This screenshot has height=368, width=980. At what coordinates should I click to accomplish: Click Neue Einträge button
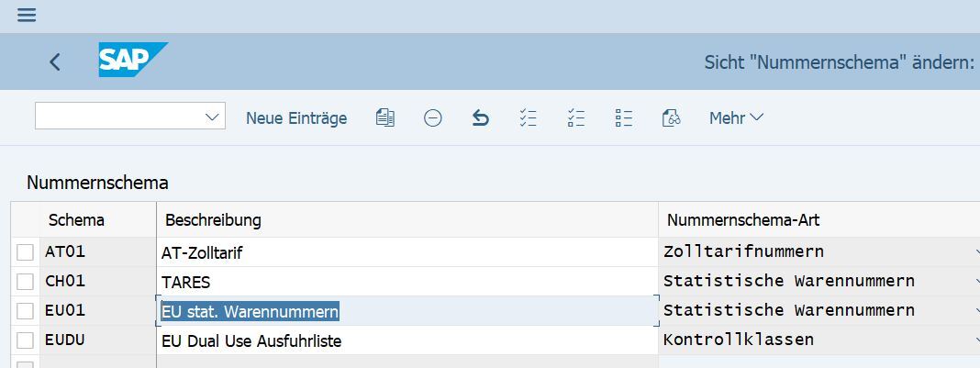pyautogui.click(x=296, y=117)
